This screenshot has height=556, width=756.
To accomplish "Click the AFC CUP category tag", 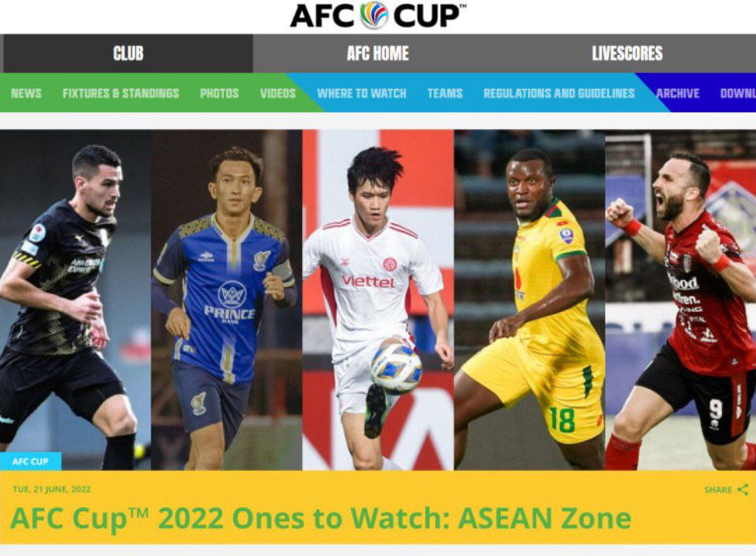I will pos(30,461).
